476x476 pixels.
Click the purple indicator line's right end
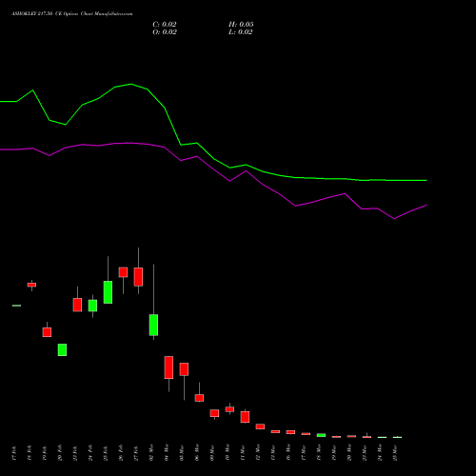pyautogui.click(x=426, y=206)
